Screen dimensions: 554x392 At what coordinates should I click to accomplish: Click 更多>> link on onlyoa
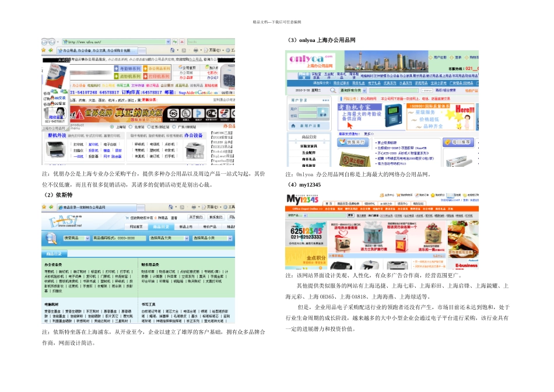tap(369, 134)
